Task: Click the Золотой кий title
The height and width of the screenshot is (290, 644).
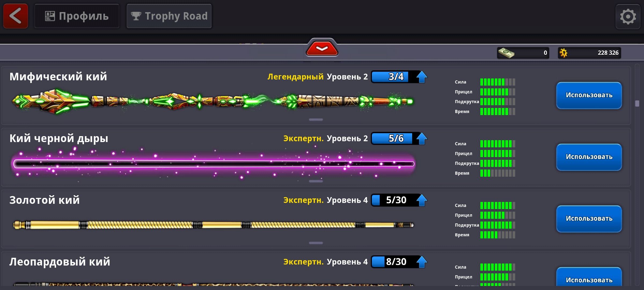Action: point(45,200)
